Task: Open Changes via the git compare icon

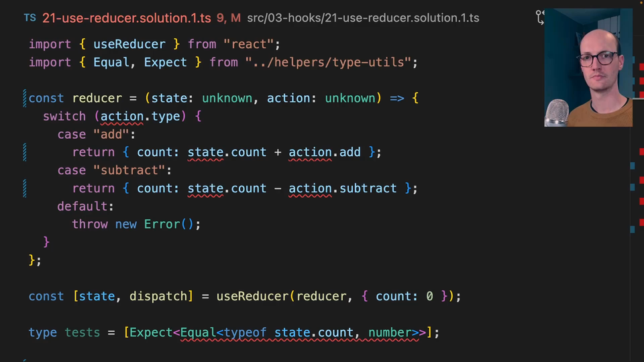Action: 540,17
